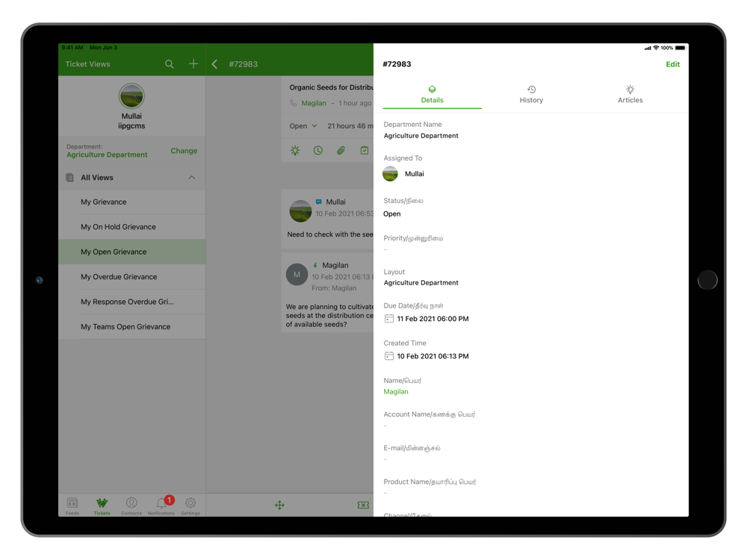Tap the battery indicator in status bar

point(681,48)
